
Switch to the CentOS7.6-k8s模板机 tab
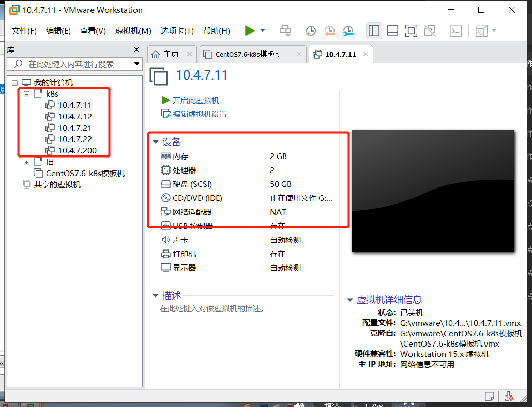(249, 54)
